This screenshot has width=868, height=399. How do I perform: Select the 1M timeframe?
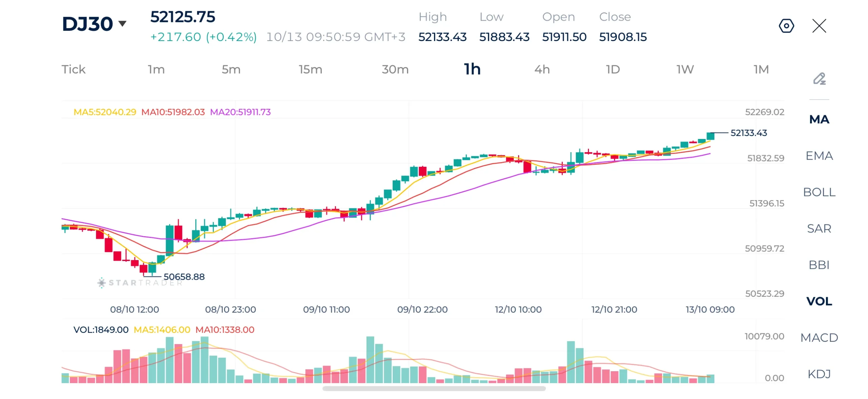(761, 69)
